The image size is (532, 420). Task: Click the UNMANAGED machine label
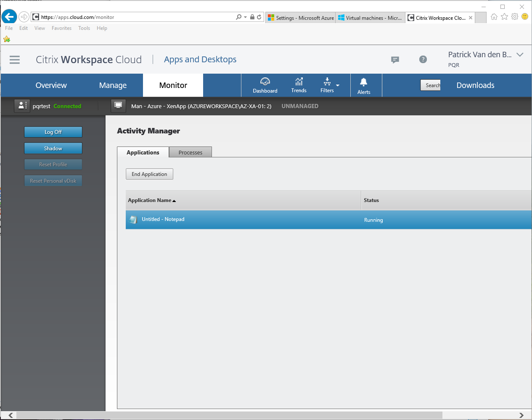[300, 106]
